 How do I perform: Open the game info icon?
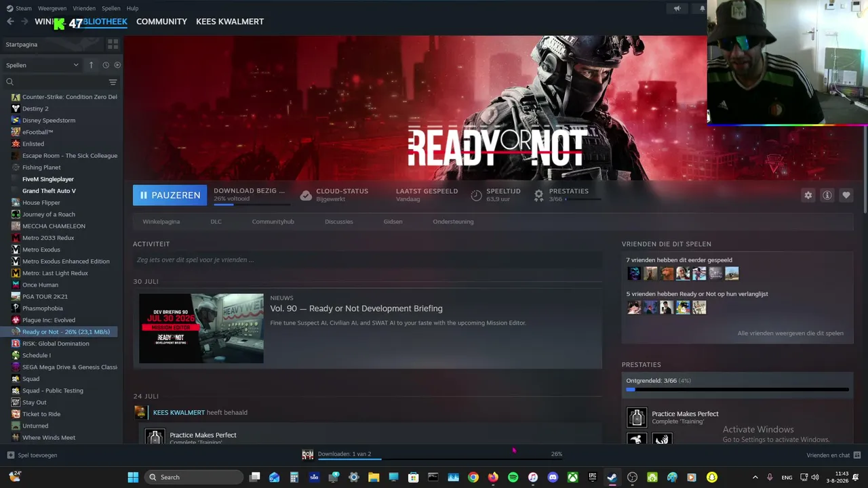827,195
